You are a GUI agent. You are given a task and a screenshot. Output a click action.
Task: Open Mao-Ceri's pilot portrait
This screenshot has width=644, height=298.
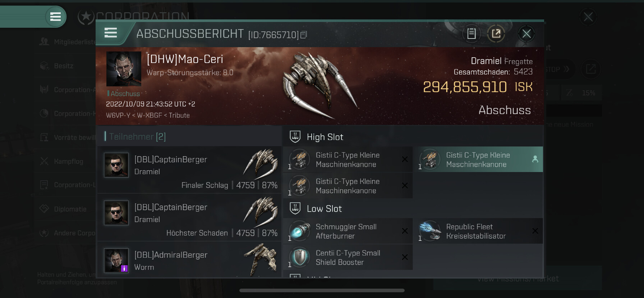[124, 69]
